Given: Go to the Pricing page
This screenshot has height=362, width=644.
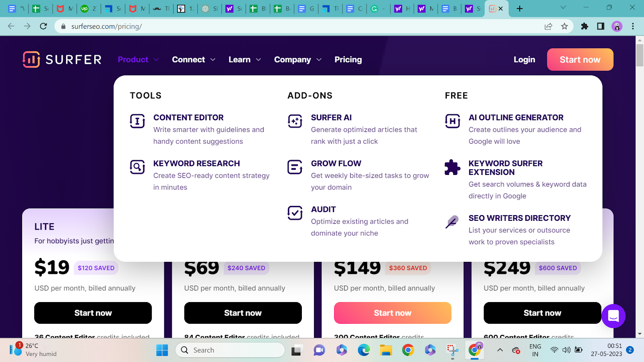Looking at the screenshot, I should tap(348, 60).
